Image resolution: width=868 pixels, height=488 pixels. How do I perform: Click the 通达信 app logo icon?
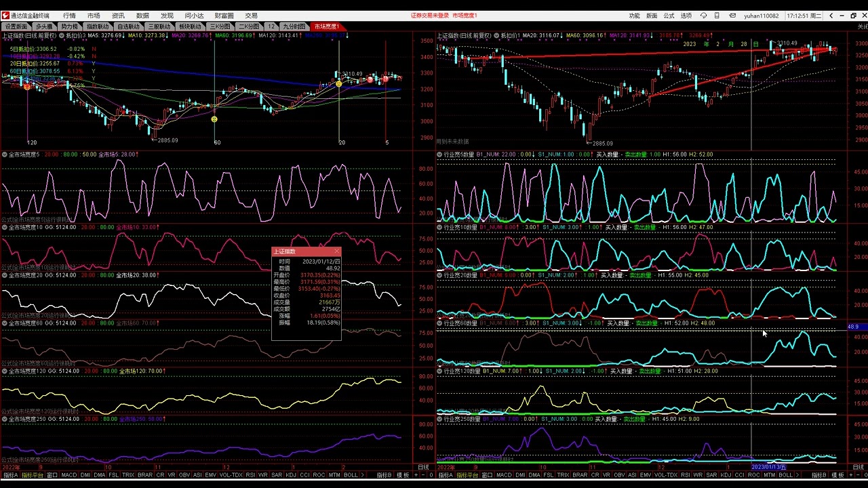[5, 15]
